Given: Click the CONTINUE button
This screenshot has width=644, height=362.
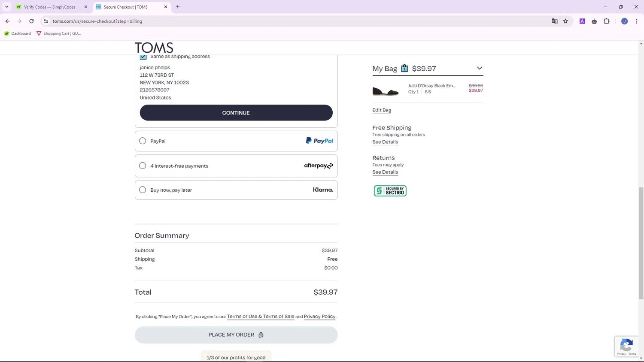Looking at the screenshot, I should click(236, 113).
